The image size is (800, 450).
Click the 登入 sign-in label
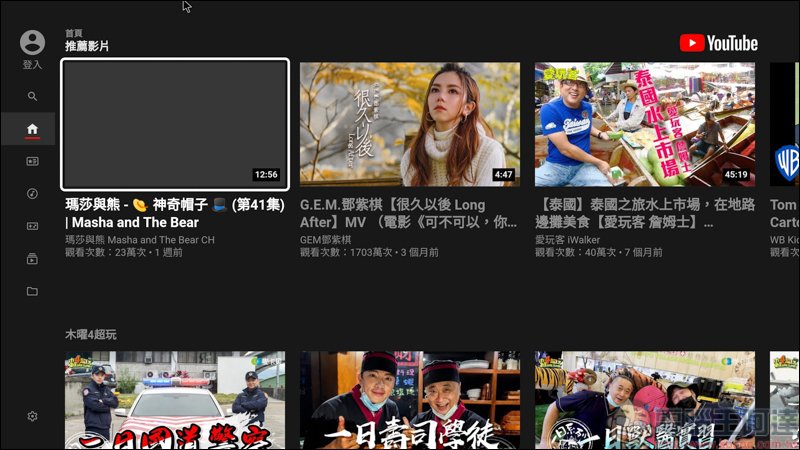32,65
